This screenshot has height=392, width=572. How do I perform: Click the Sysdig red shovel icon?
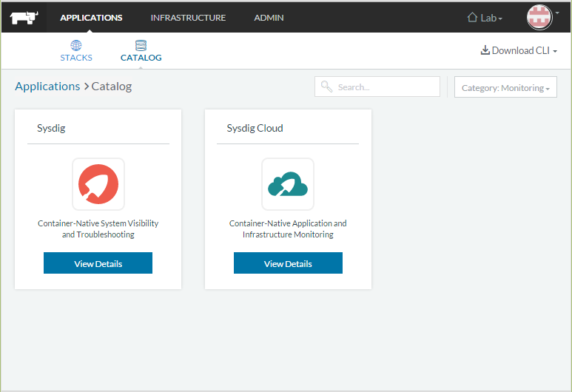coord(98,184)
